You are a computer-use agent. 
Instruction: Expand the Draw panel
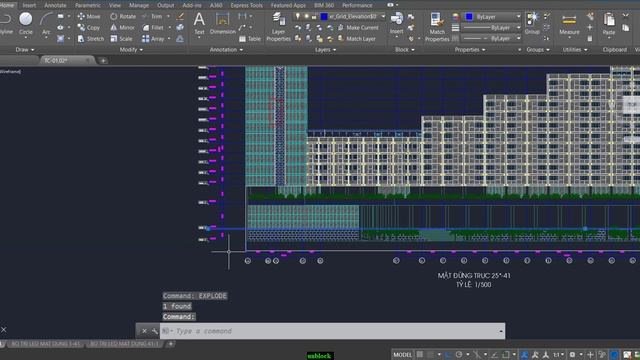tap(24, 50)
